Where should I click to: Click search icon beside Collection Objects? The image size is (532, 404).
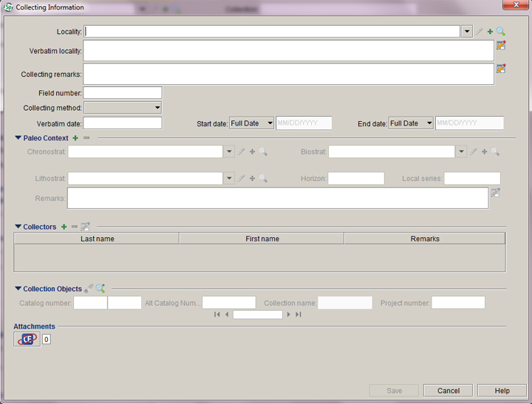[100, 289]
